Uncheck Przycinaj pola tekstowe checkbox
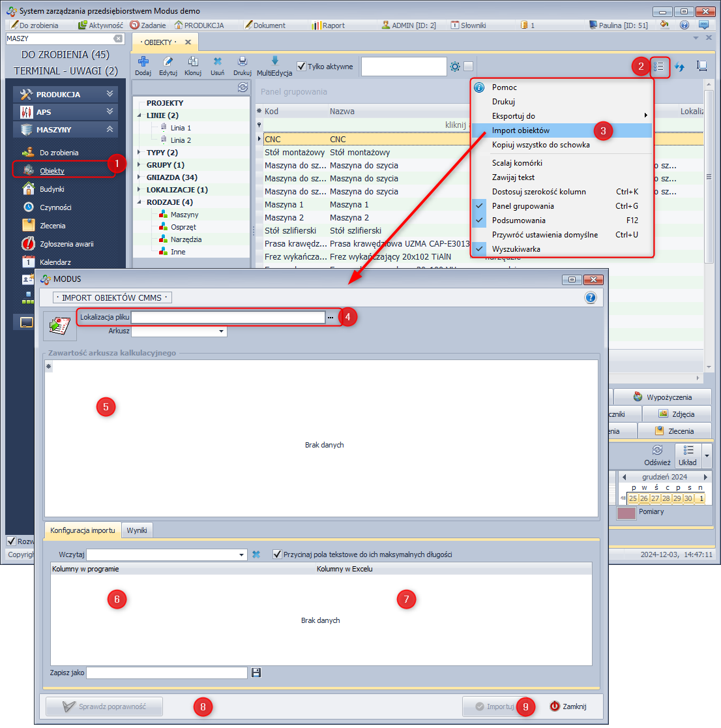721x728 pixels. coord(278,554)
